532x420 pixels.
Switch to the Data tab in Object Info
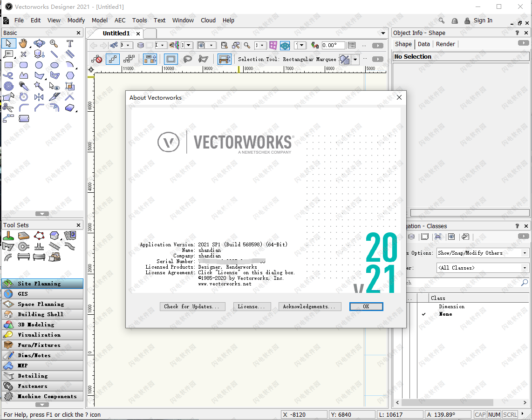(424, 44)
